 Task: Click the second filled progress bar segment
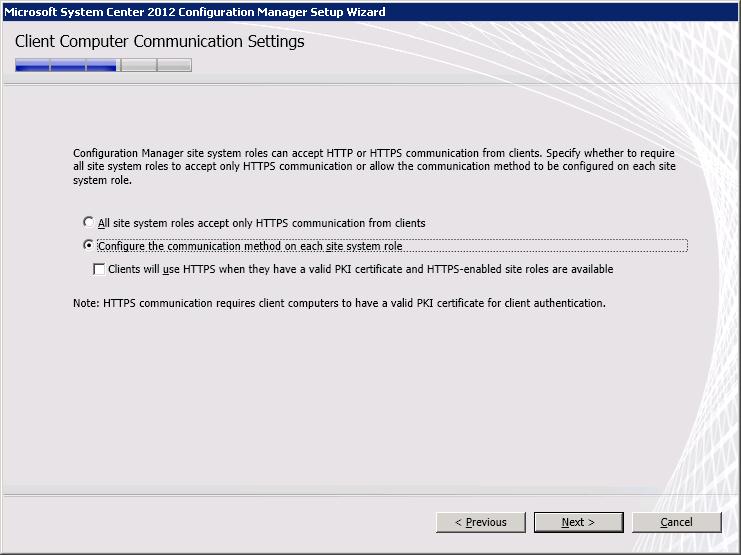pos(68,66)
